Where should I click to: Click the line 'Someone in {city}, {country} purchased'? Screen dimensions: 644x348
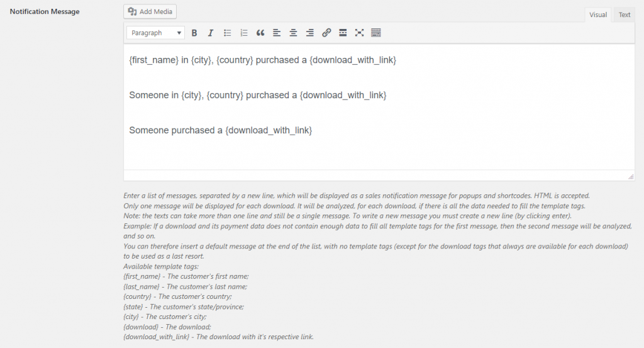click(257, 95)
